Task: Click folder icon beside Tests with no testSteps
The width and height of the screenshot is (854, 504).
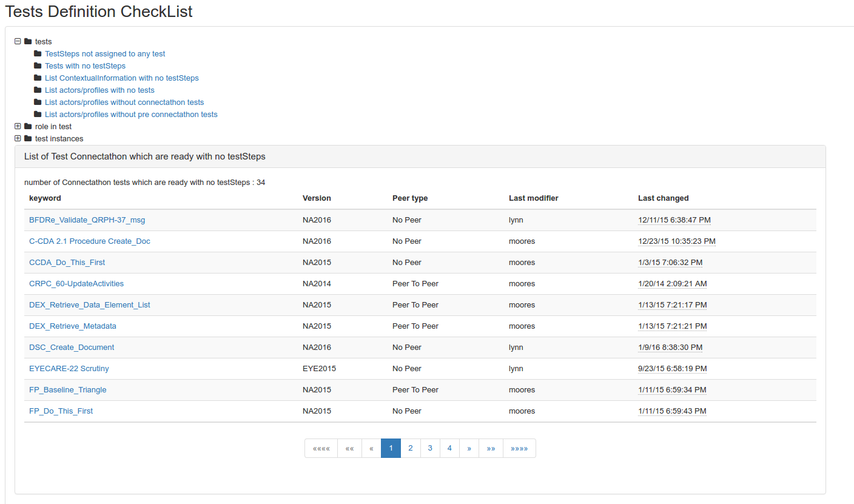Action: [x=38, y=66]
